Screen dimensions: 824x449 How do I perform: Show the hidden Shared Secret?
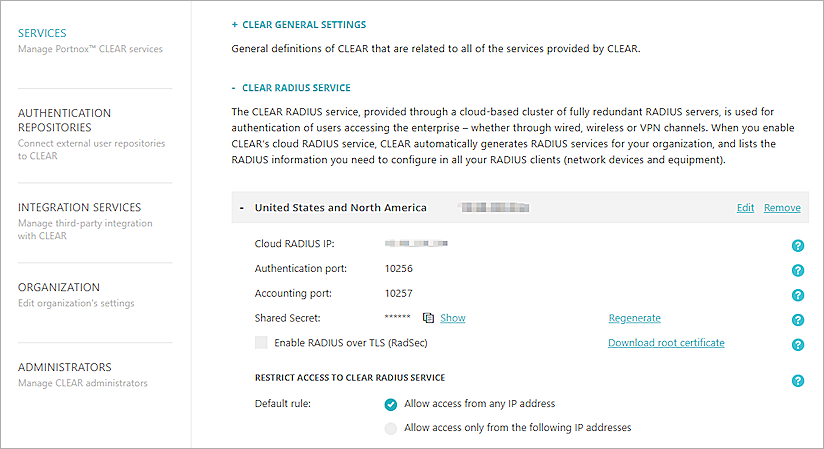click(453, 318)
